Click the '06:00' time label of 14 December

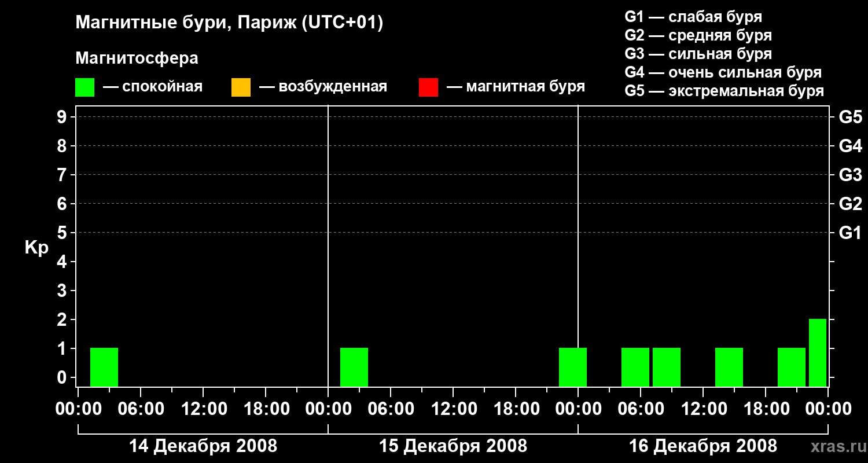pyautogui.click(x=141, y=409)
